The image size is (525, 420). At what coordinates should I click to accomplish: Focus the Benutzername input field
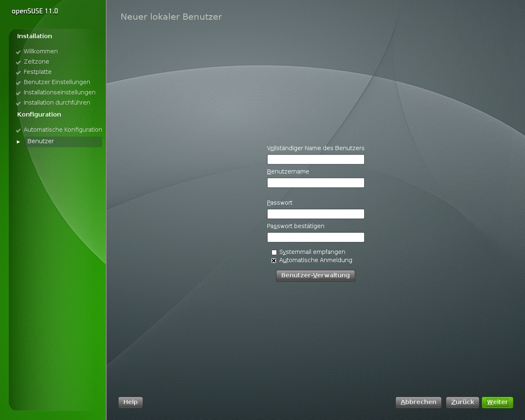pos(316,183)
